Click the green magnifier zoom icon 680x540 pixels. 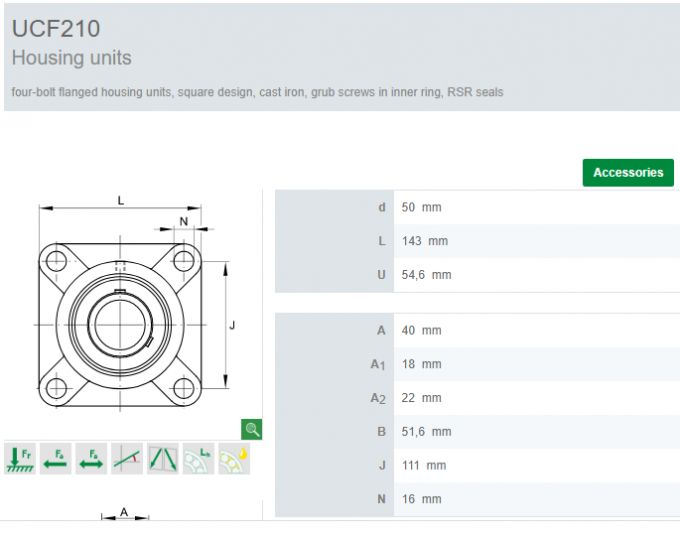tap(252, 429)
